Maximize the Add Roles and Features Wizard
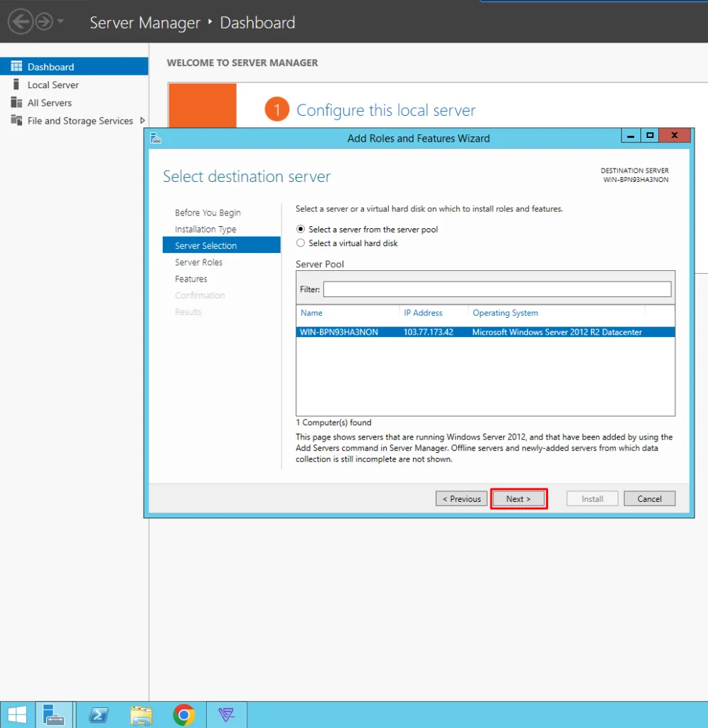The width and height of the screenshot is (708, 728). (650, 136)
